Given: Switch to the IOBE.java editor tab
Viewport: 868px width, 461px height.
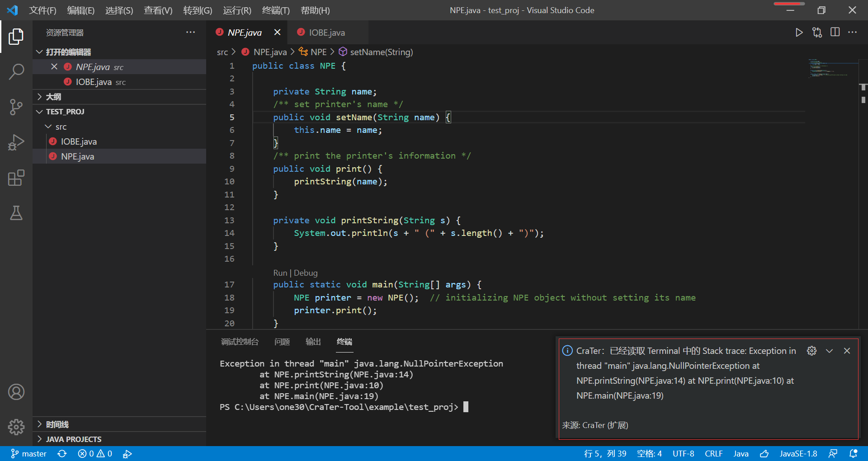Looking at the screenshot, I should (x=327, y=33).
